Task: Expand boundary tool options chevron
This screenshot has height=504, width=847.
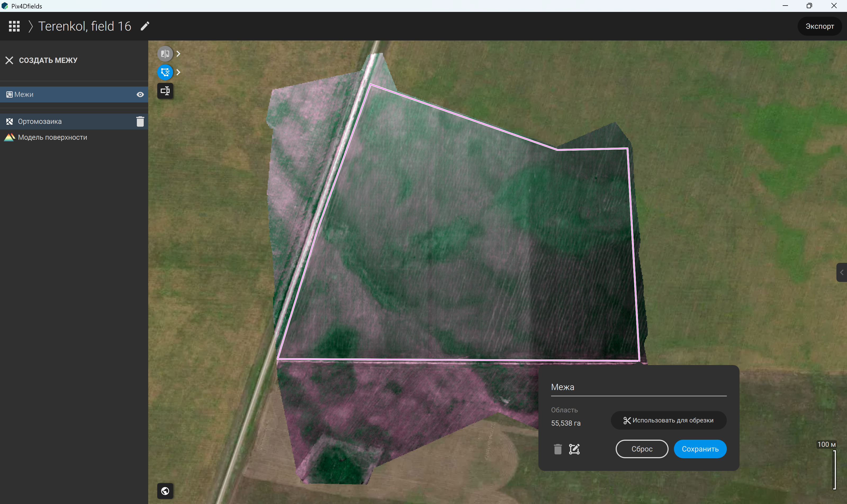Action: (178, 72)
